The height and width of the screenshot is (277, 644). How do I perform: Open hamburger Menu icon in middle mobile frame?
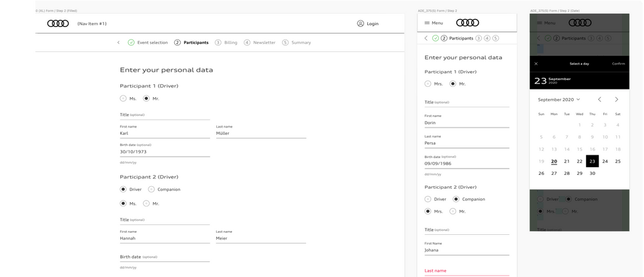pos(426,23)
